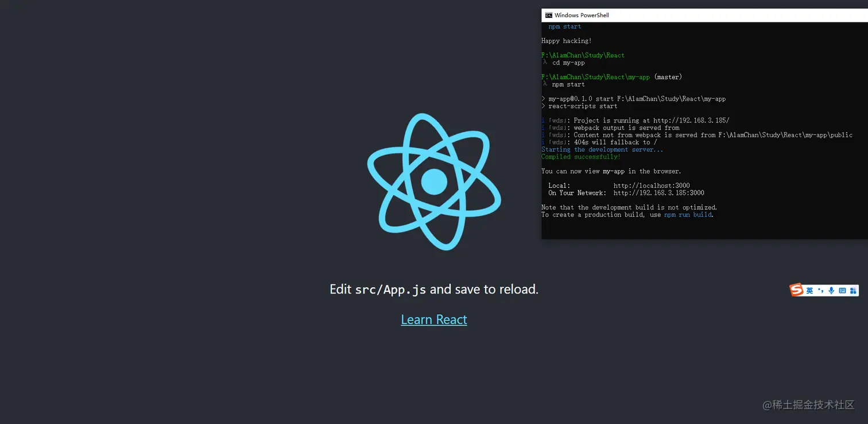The width and height of the screenshot is (868, 424).
Task: Click the 'Edit src/App.js and save to reload.' text
Action: click(434, 289)
